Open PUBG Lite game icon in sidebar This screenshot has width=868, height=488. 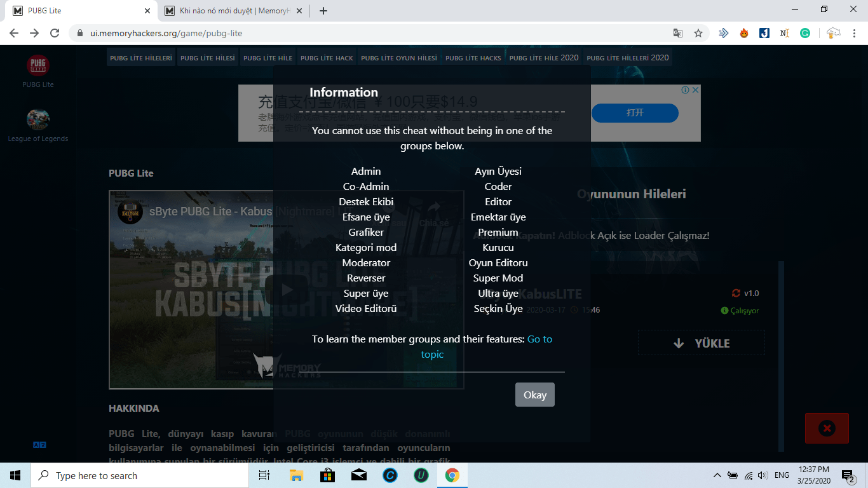(x=38, y=65)
